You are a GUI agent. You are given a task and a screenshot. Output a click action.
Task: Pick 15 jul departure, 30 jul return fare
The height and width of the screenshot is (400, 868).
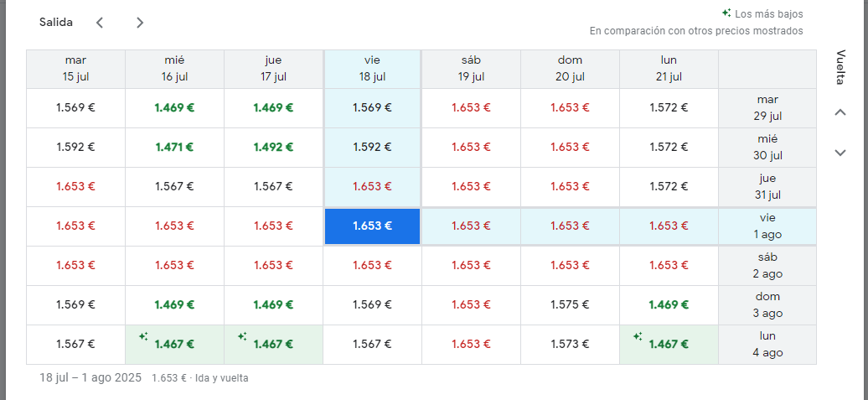(x=76, y=148)
